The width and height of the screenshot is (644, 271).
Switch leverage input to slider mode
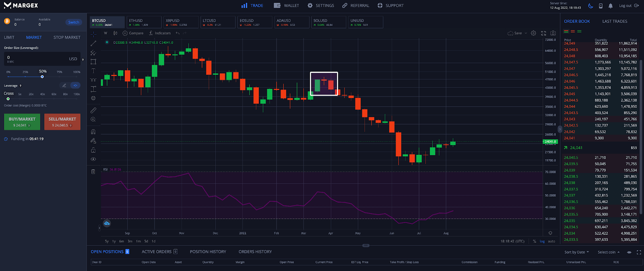tap(75, 85)
